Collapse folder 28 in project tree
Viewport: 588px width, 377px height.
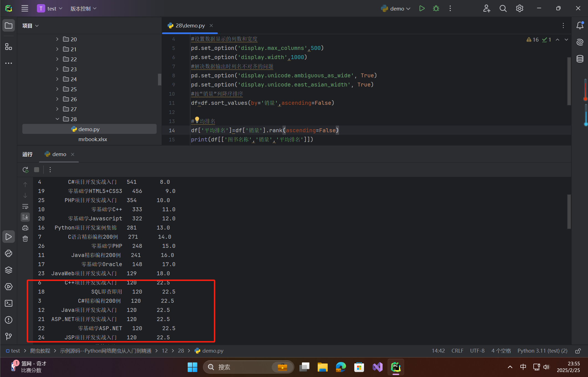[x=57, y=119]
